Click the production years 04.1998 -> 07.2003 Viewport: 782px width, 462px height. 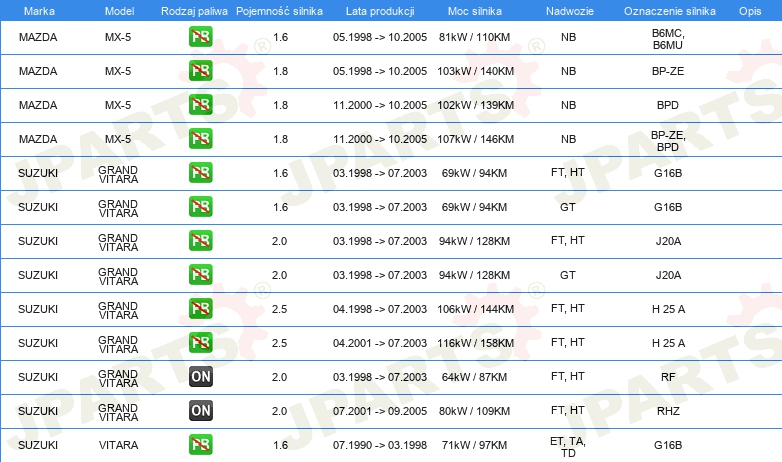click(380, 309)
